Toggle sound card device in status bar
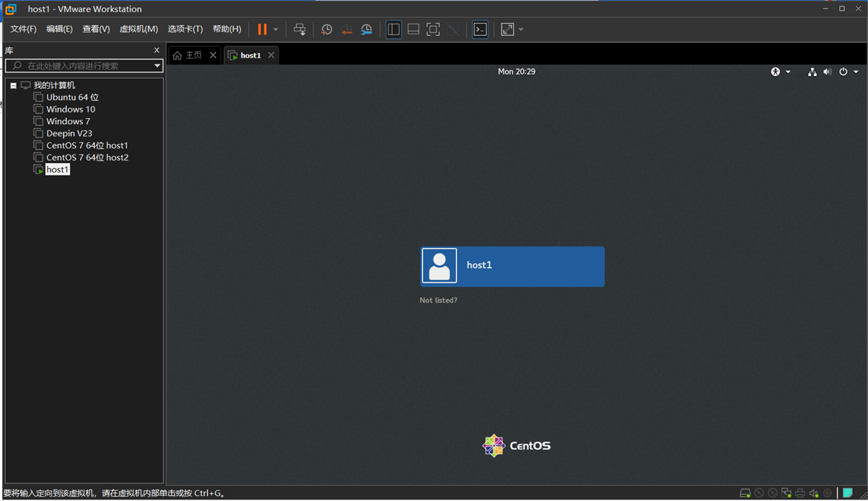 pos(814,493)
